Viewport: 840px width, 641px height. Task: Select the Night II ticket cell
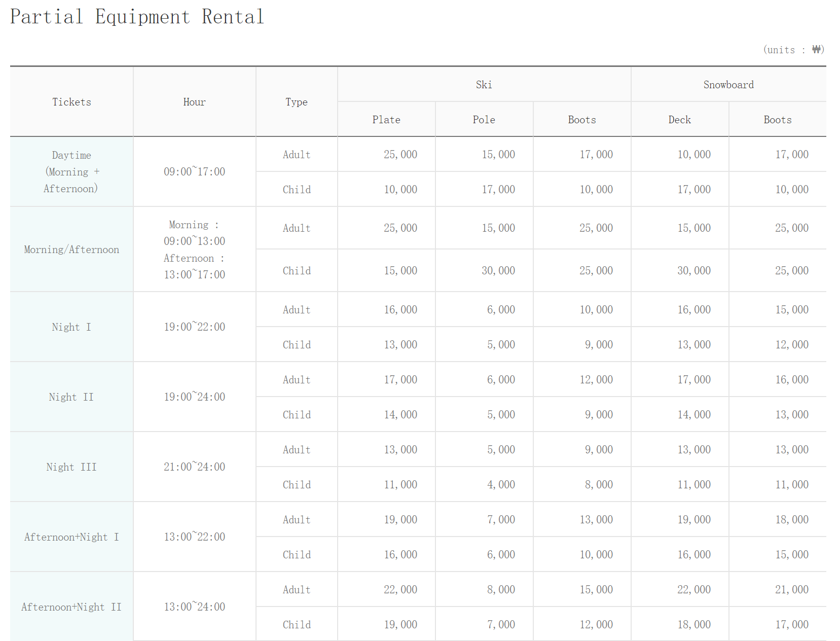click(x=71, y=397)
